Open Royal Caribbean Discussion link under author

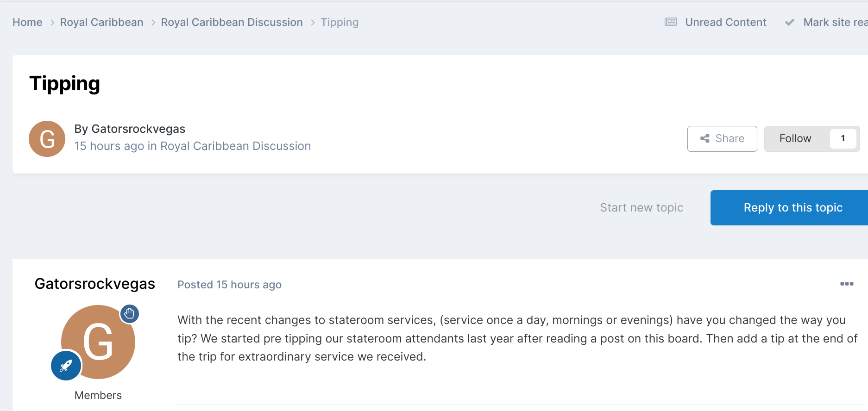tap(235, 146)
